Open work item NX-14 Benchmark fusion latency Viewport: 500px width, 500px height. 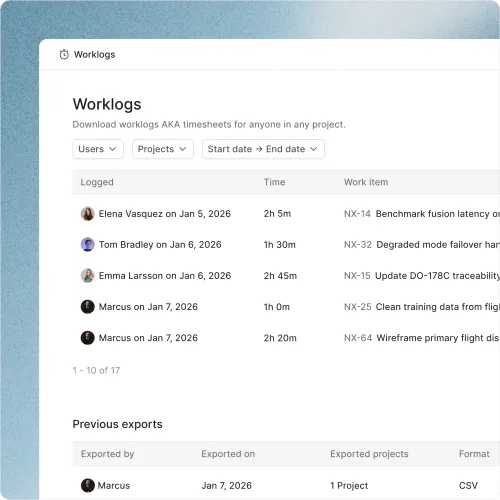422,214
